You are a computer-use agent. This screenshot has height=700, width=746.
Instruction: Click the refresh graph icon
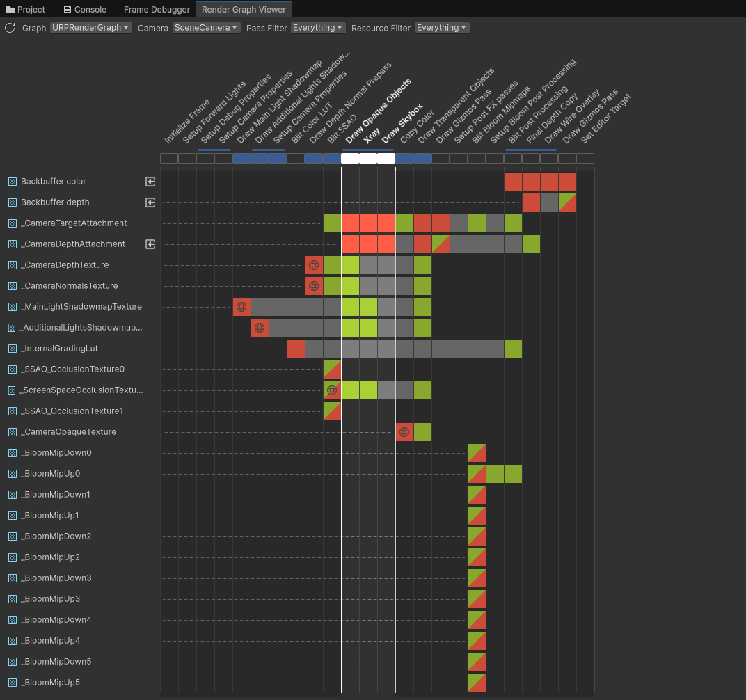(x=10, y=28)
